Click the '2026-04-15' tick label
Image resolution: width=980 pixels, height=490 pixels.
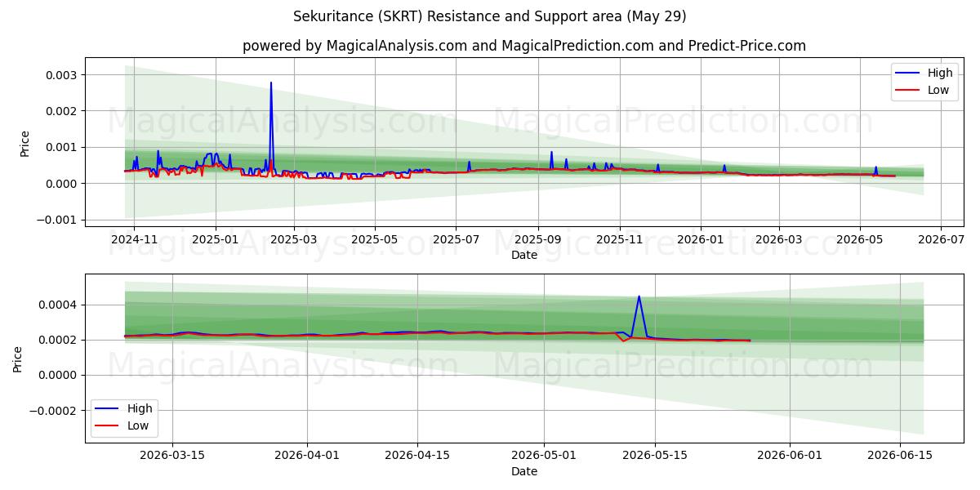click(x=417, y=456)
